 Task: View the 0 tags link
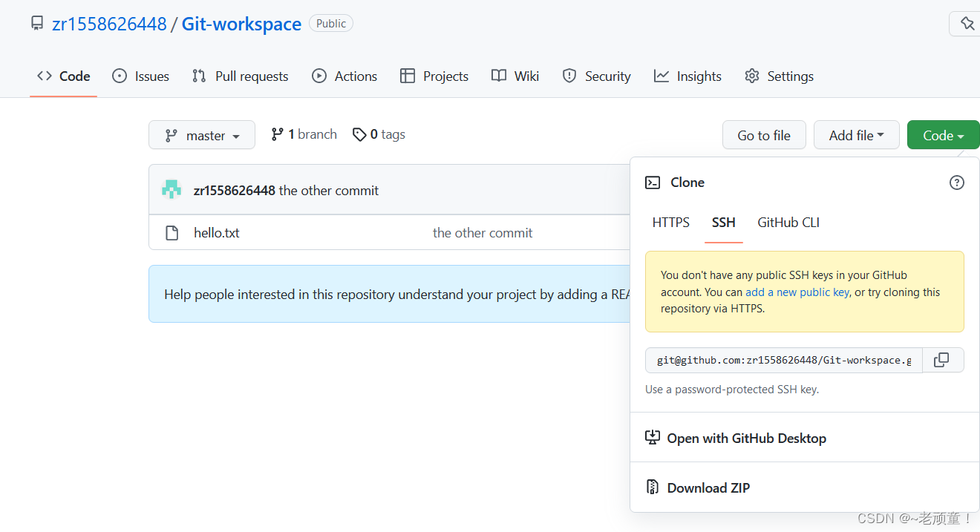click(x=379, y=134)
